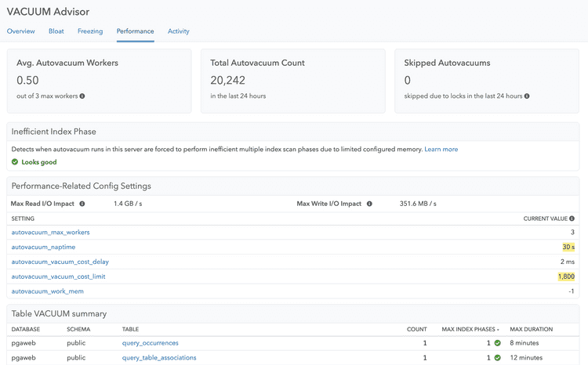Click the highlighted 1,800 cost limit value
The height and width of the screenshot is (365, 588).
click(x=566, y=276)
